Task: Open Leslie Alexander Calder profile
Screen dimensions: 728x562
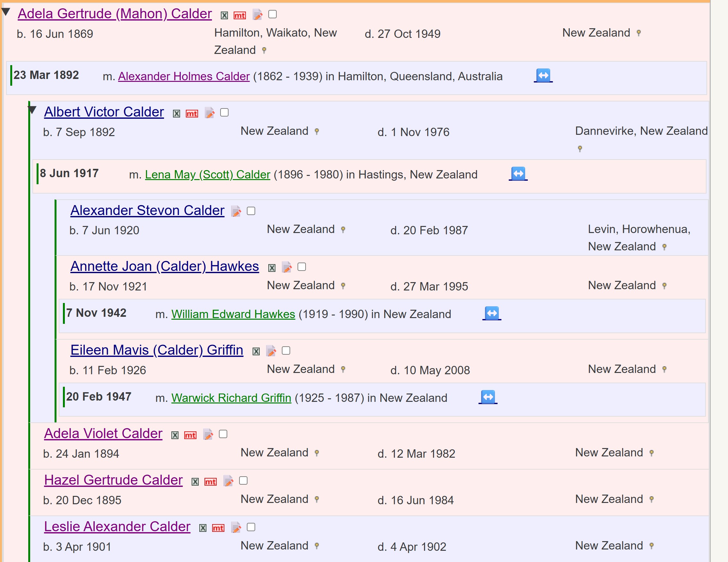Action: [x=117, y=527]
